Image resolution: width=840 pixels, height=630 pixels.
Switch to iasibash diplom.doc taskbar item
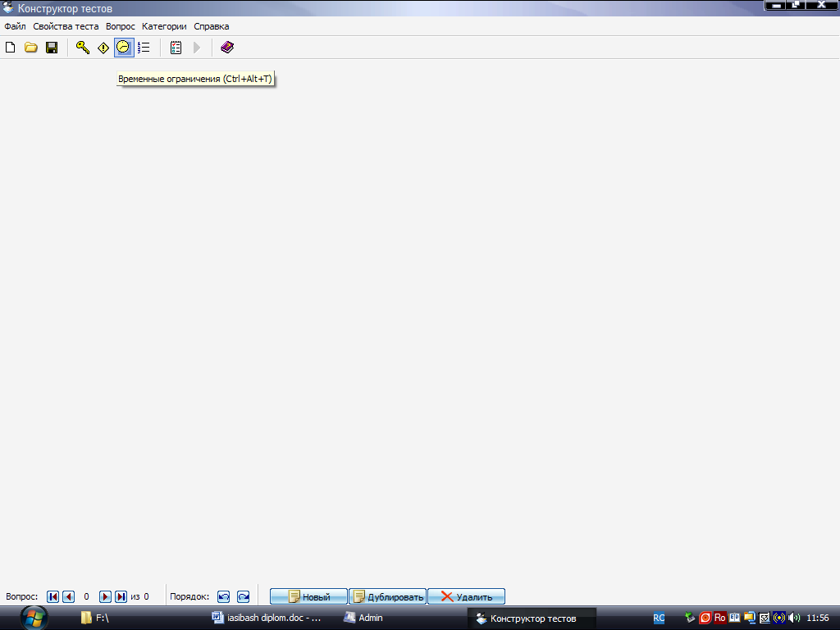[267, 618]
